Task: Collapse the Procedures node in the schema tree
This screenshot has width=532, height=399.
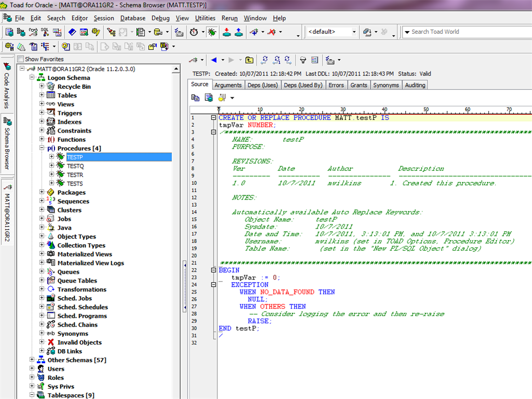Action: pos(42,148)
